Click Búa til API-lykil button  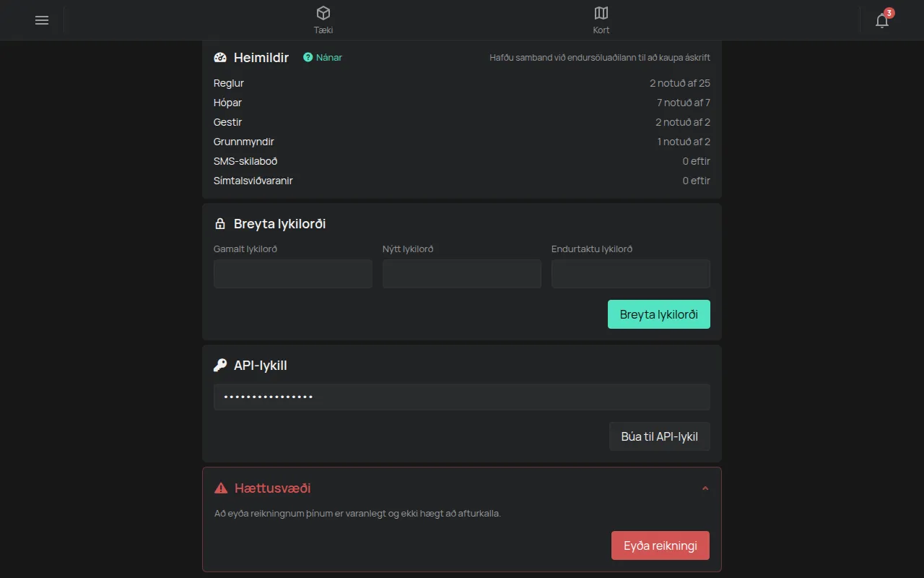(x=660, y=436)
